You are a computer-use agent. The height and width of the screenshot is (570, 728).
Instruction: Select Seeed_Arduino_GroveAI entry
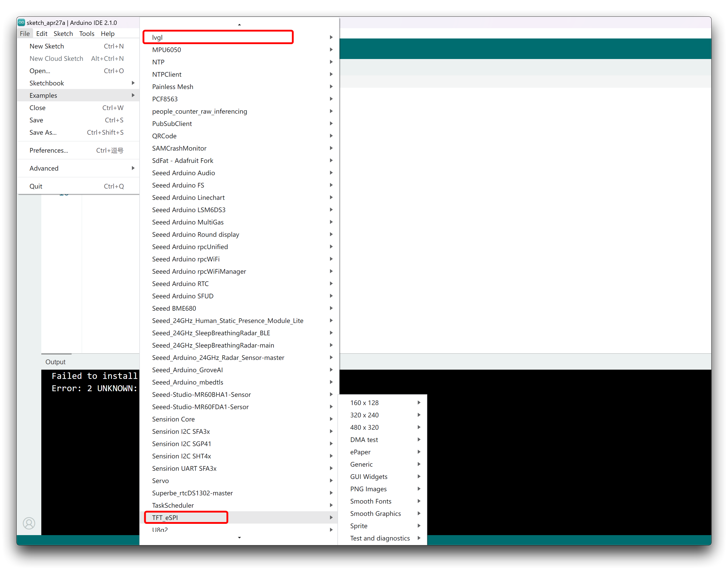239,370
